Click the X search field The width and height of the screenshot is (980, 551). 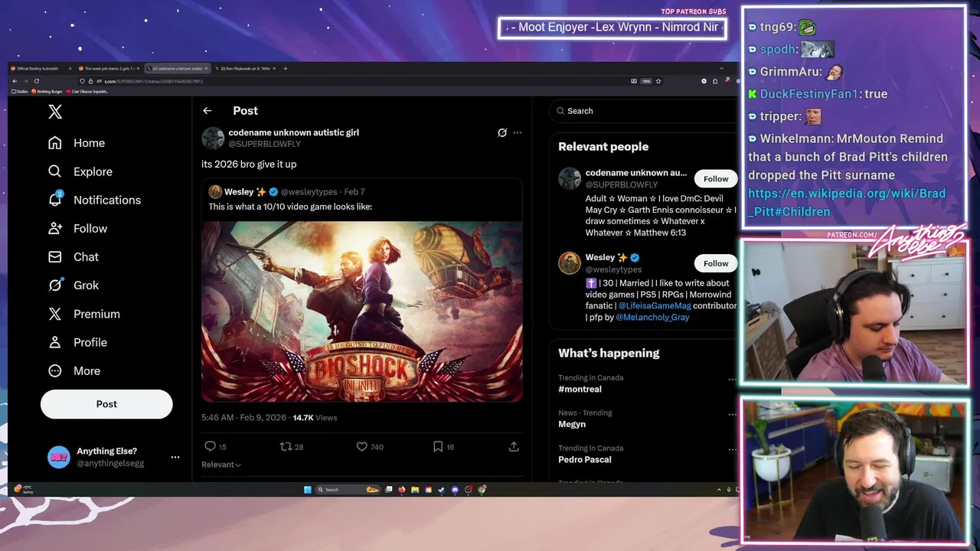click(x=643, y=111)
